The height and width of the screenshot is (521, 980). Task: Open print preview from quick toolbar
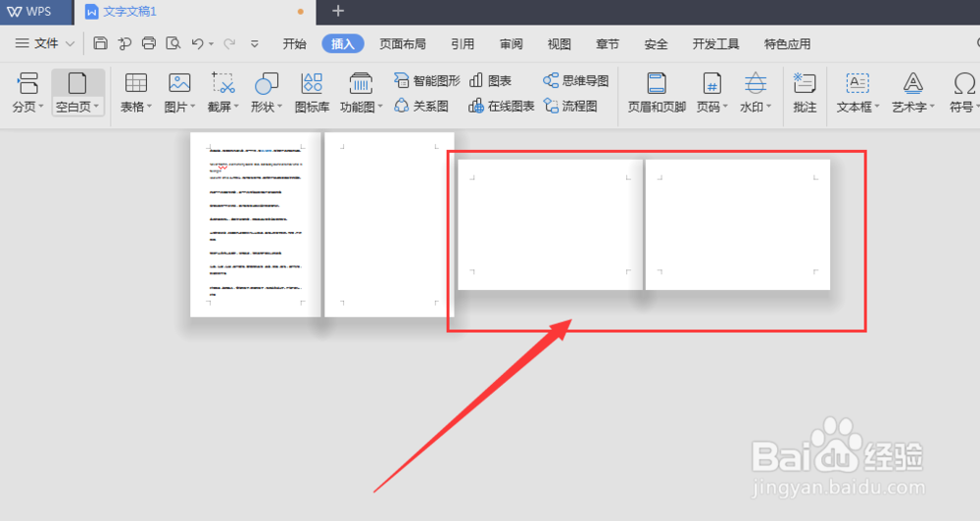[173, 43]
